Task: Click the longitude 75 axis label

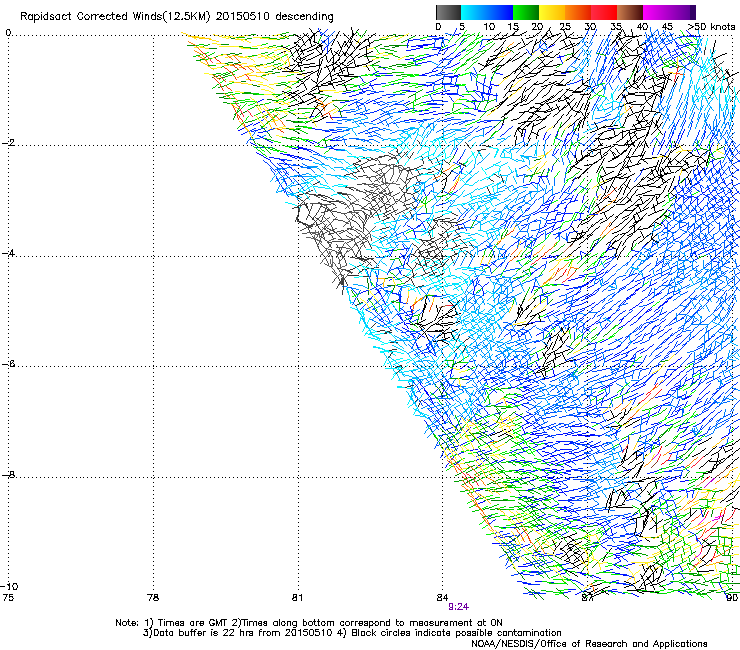Action: tap(8, 598)
